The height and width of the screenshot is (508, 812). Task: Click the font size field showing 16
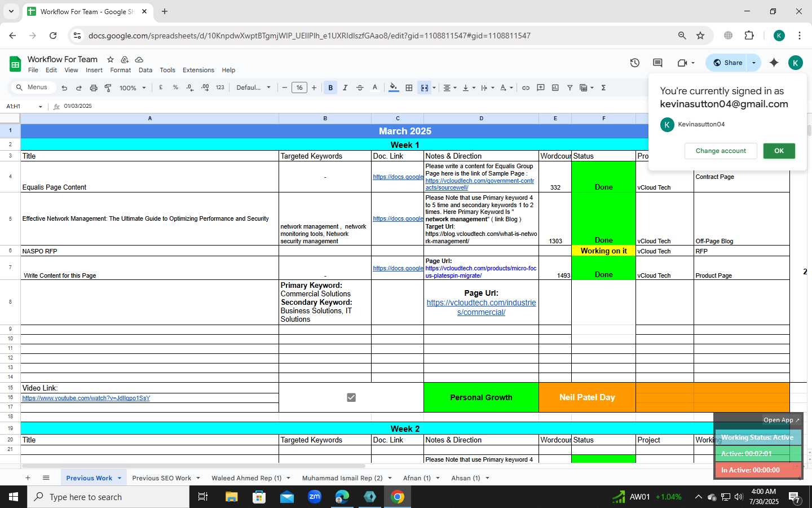pos(299,87)
